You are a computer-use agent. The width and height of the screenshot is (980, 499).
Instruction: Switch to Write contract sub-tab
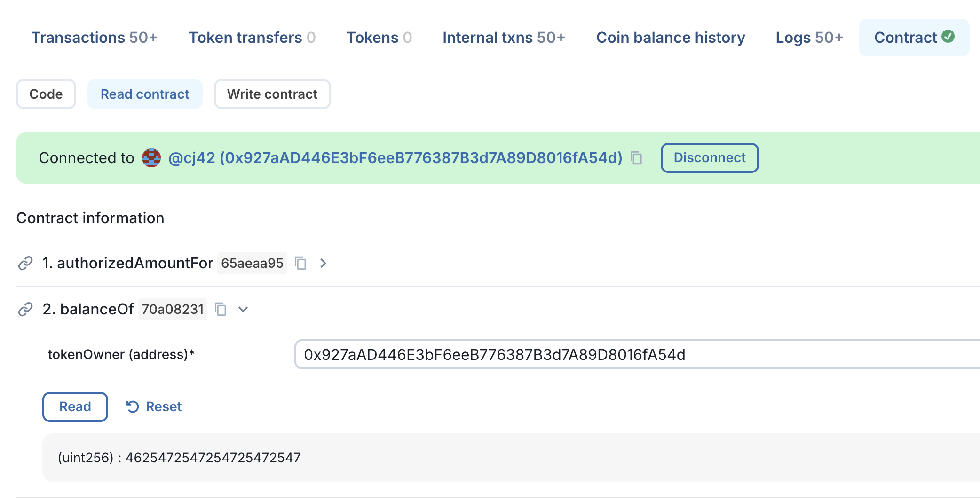[272, 94]
